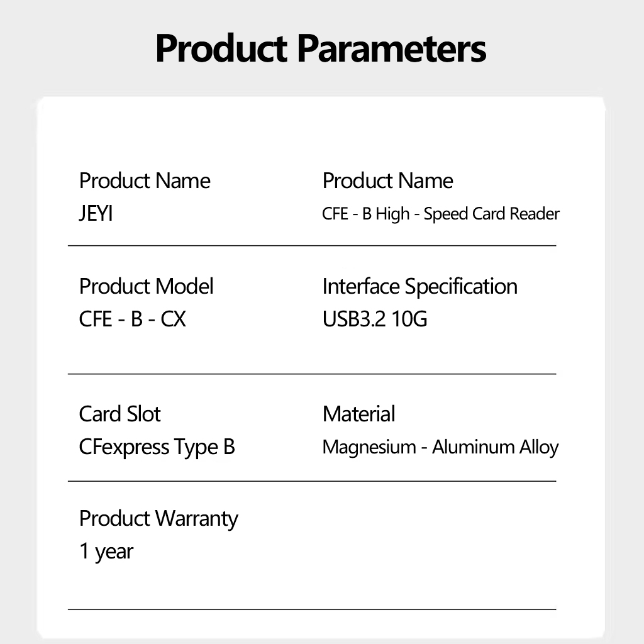
Task: Click the divider line below the JEYI row
Action: 312,246
